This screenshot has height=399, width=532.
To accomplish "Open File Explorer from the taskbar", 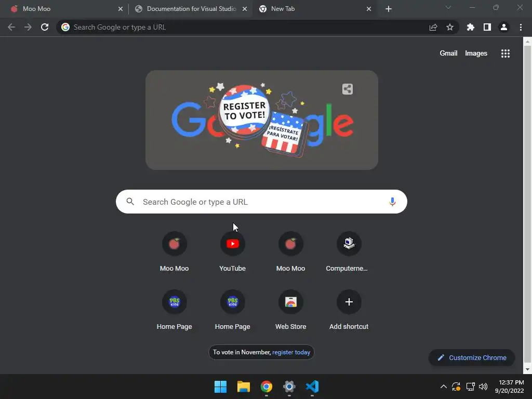I will [244, 387].
